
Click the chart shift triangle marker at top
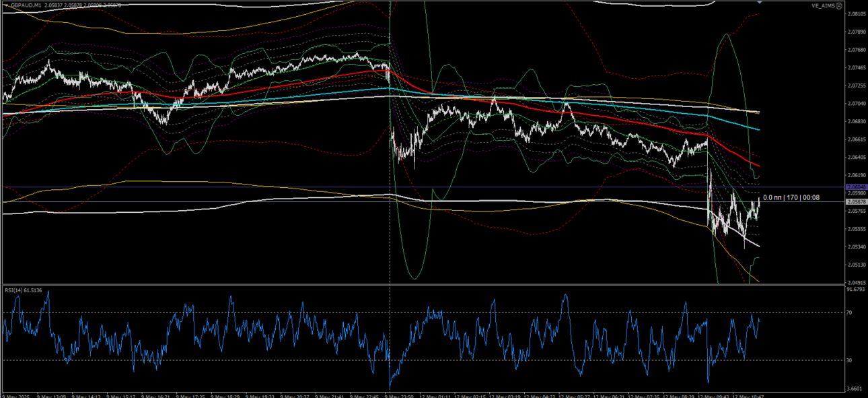[760, 3]
